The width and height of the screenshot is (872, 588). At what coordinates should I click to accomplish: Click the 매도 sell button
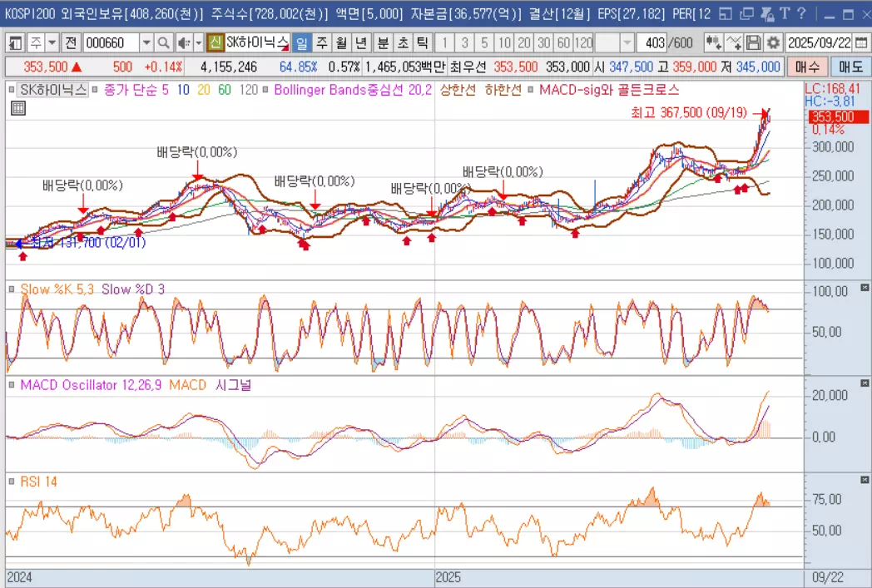(x=850, y=67)
